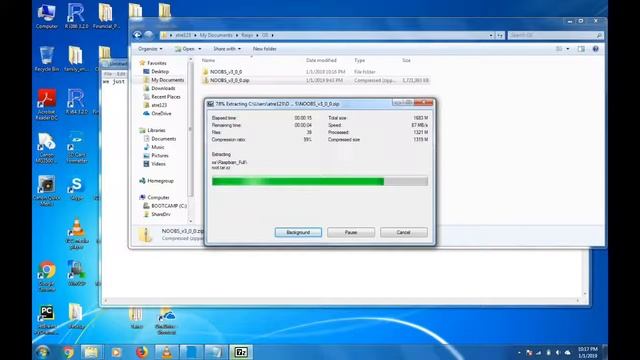Open File Explorer from the taskbar

tap(91, 352)
